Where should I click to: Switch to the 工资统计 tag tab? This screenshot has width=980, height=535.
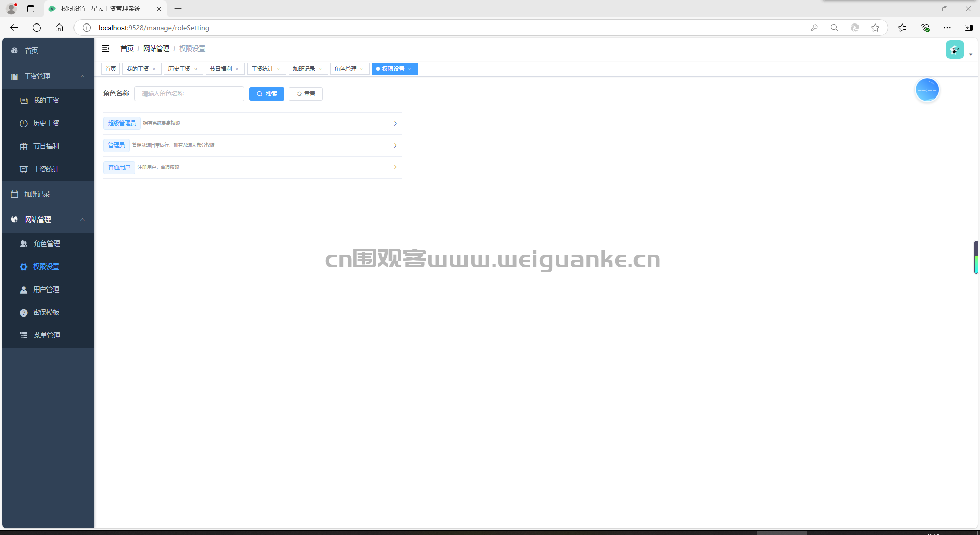262,69
